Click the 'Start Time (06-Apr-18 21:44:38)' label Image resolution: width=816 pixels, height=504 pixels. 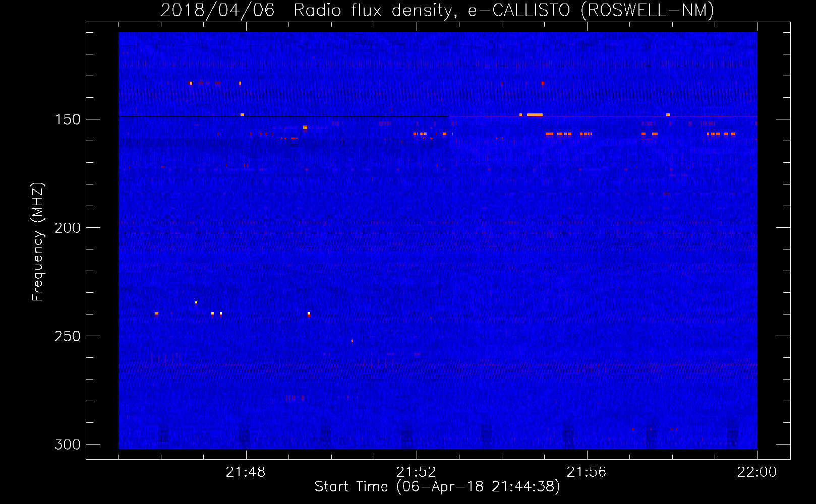pyautogui.click(x=437, y=487)
